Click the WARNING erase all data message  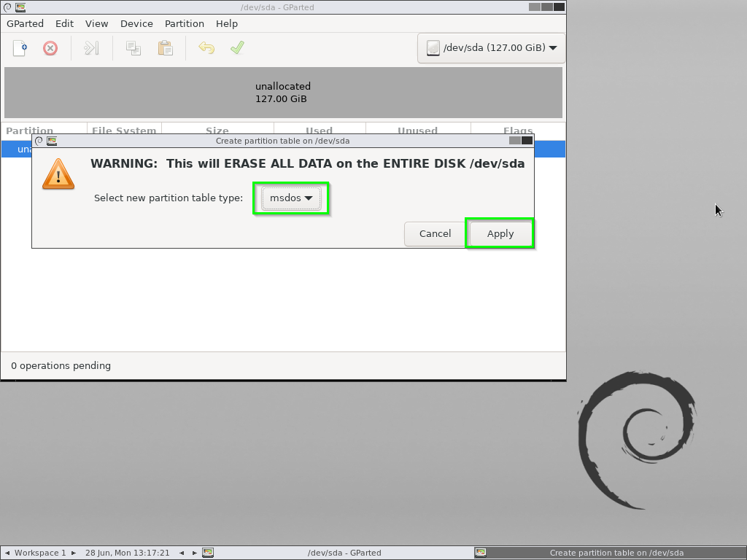[308, 163]
